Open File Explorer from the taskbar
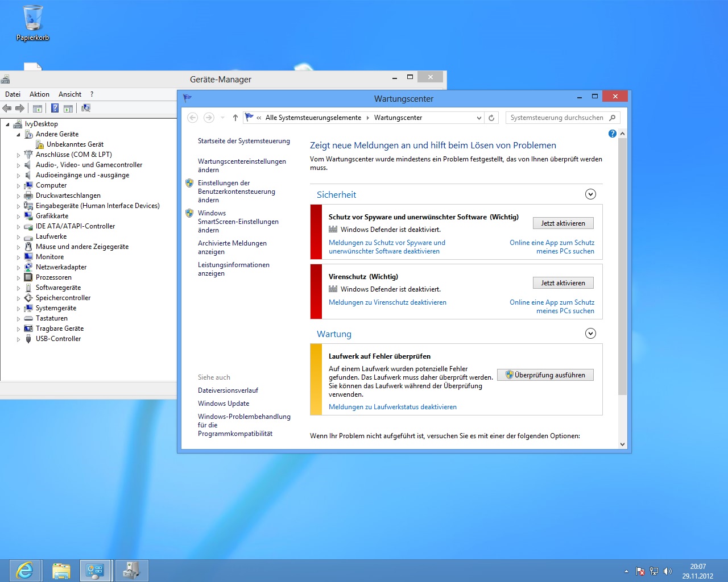 tap(61, 570)
